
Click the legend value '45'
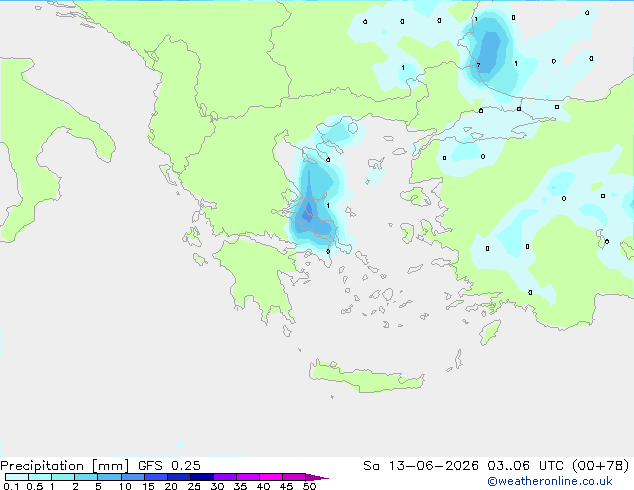286,486
